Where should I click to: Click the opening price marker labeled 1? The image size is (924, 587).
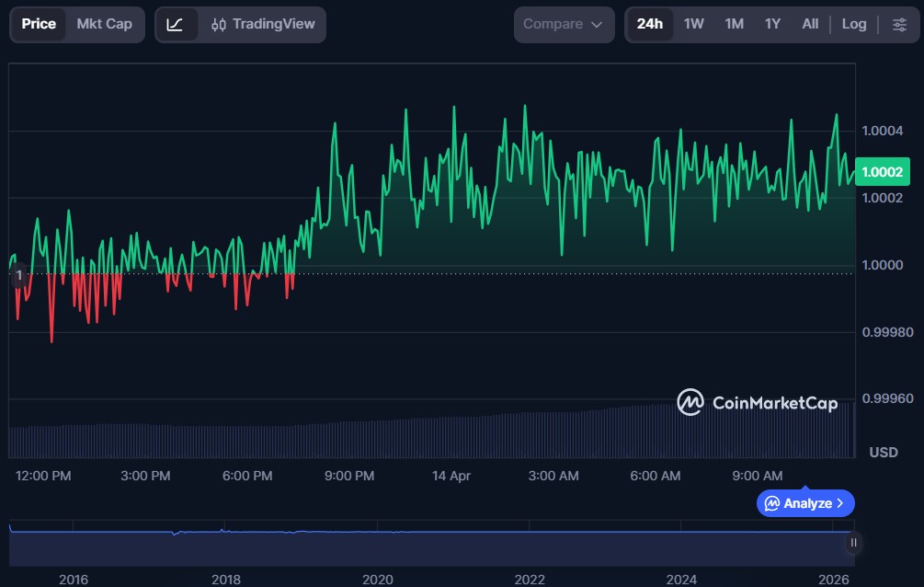click(x=18, y=275)
